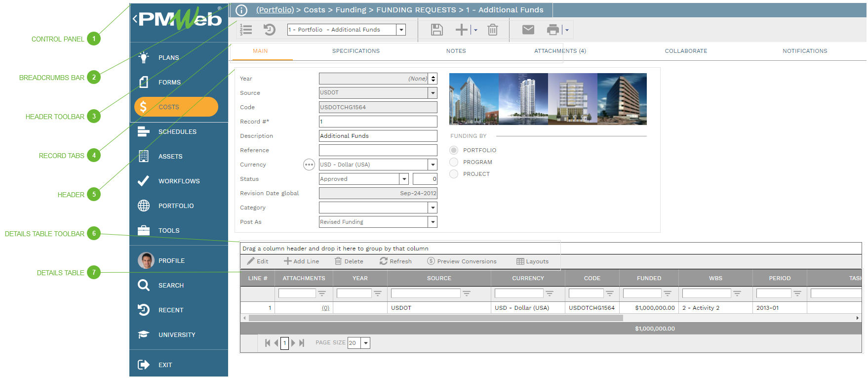
Task: Expand the Page Size dropdown
Action: pos(365,343)
